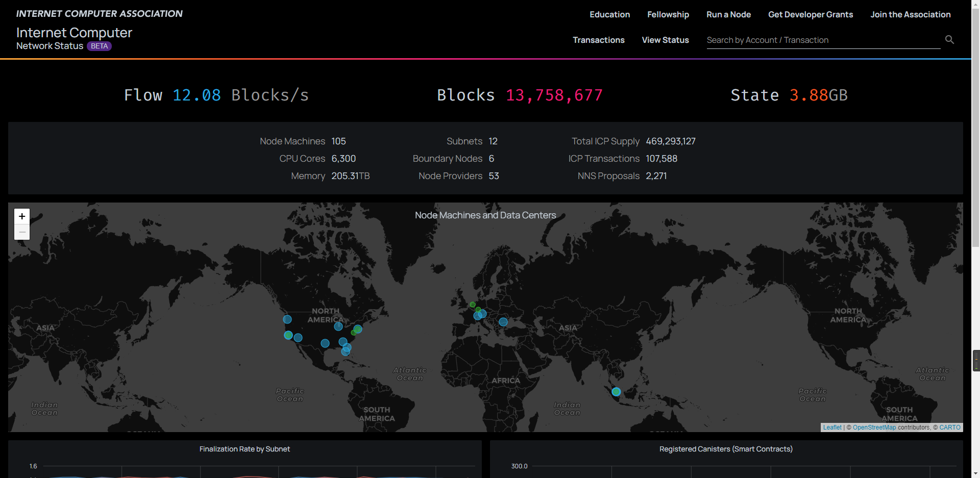Click the Total ICP Supply value 469,293,127
980x478 pixels.
(671, 141)
